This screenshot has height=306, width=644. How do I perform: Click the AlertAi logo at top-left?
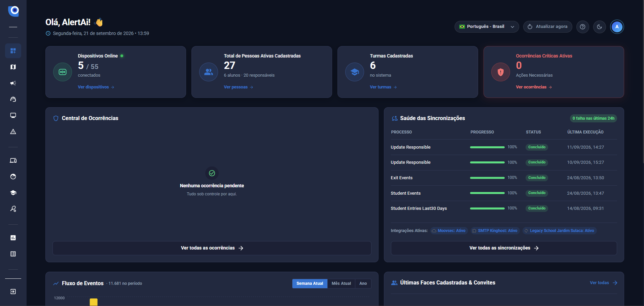pos(13,11)
